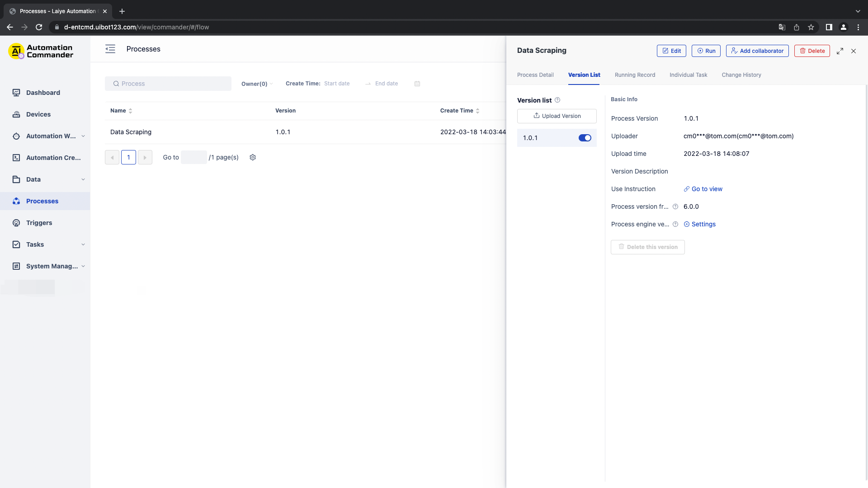Open Go to view link
Viewport: 868px width, 488px height.
[703, 189]
